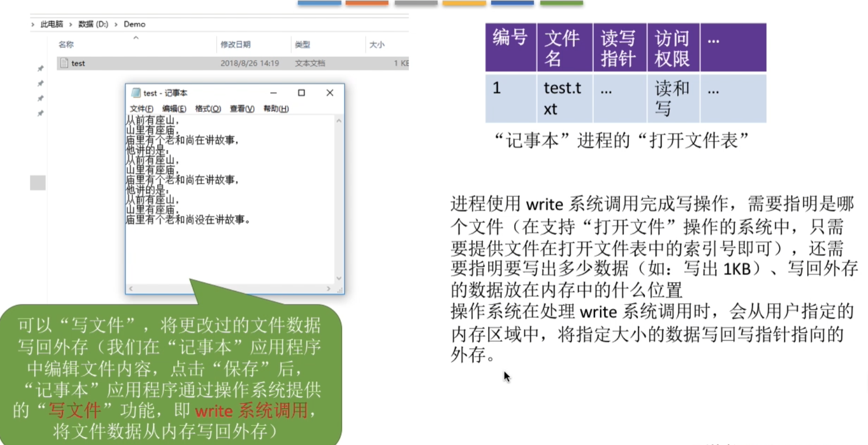Click the down arrow of Notepad's vertical scrollbar
Screen dimensions: 868x445
pyautogui.click(x=339, y=278)
